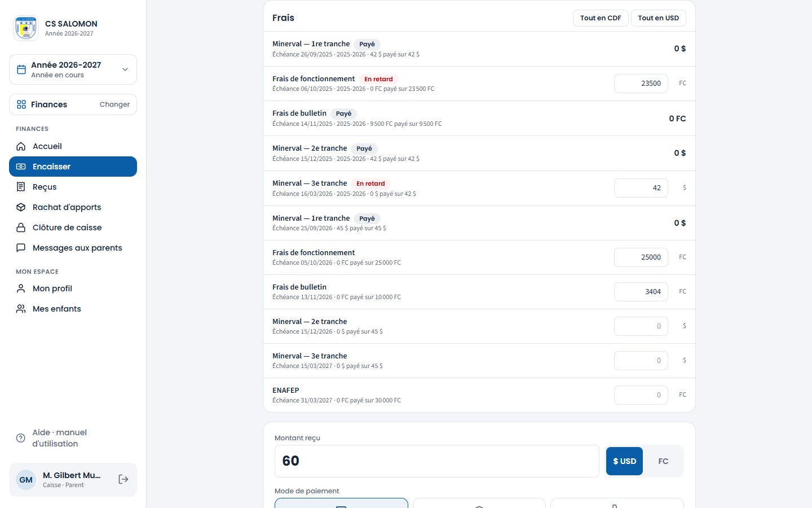Click the CS Salomon school logo

click(26, 28)
